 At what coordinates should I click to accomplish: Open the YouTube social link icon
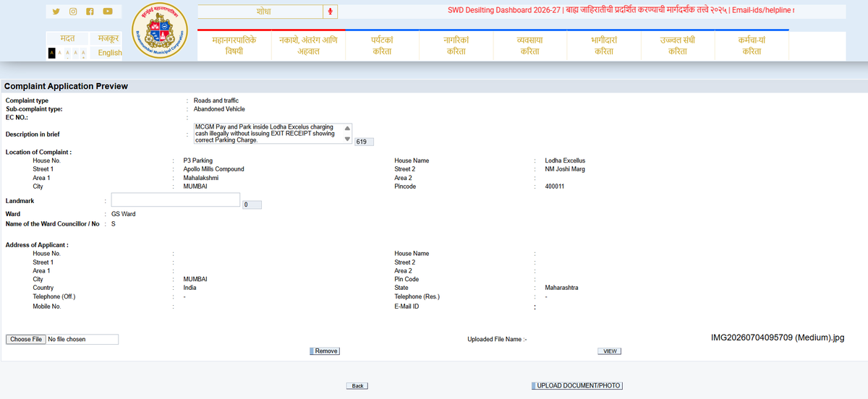point(108,12)
